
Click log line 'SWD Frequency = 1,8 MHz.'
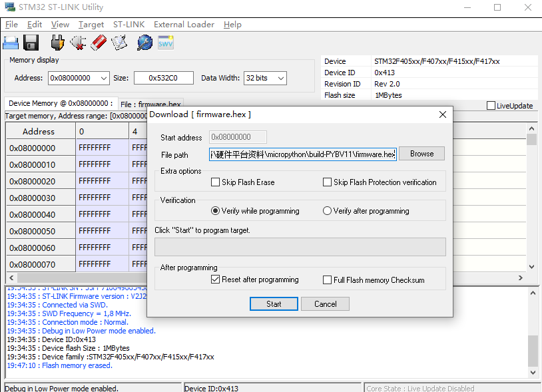click(x=69, y=313)
